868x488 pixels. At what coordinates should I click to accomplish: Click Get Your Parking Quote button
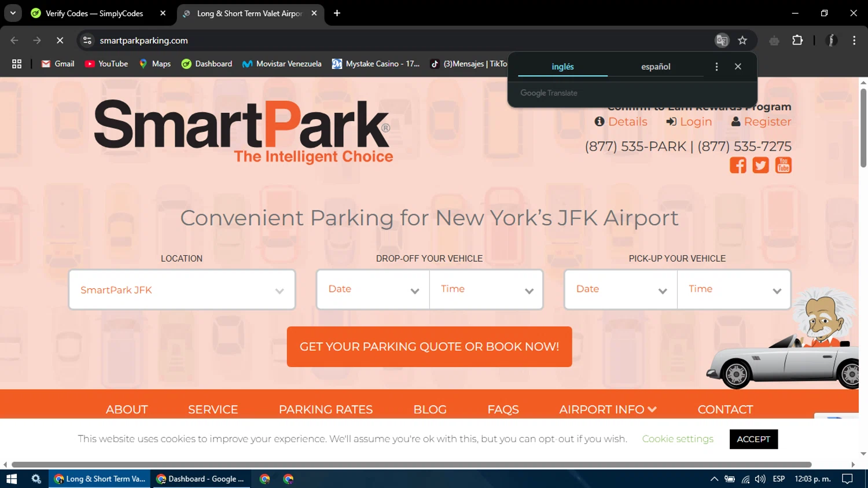[x=429, y=347]
